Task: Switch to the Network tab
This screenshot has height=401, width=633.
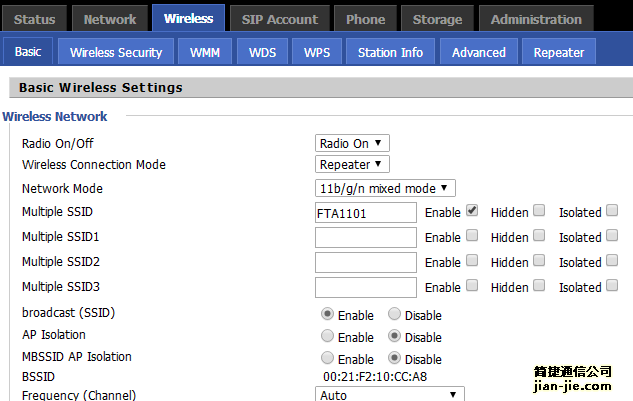Action: tap(110, 19)
